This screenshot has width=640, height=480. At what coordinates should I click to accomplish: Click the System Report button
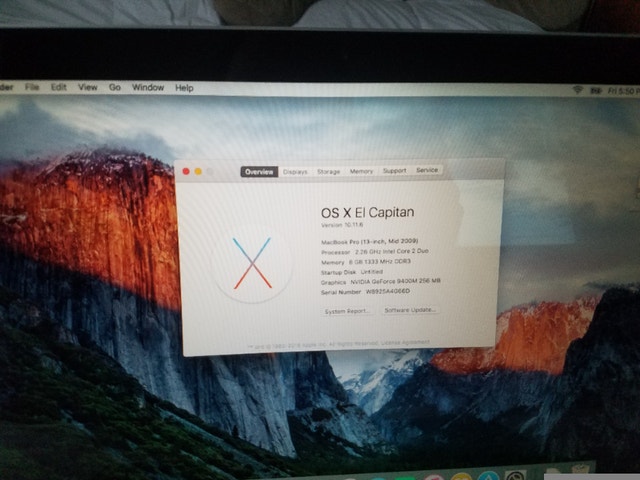347,311
